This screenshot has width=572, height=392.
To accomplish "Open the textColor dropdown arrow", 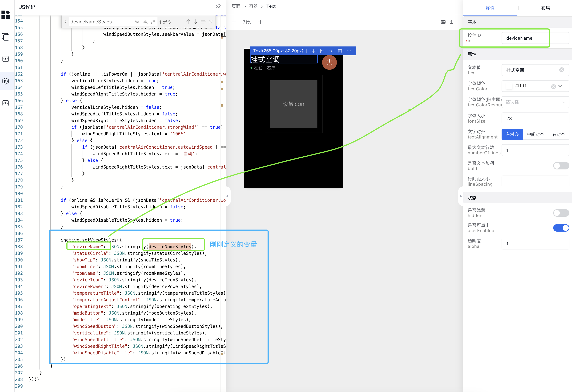I will pos(560,86).
